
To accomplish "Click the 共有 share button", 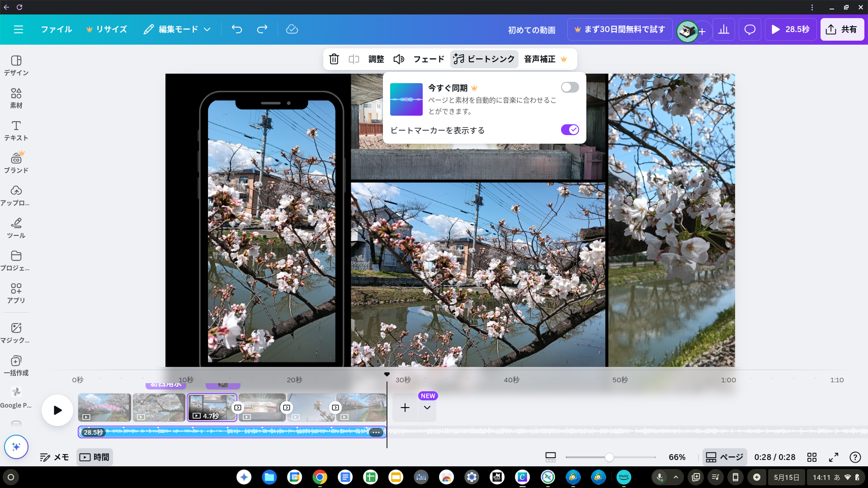I will point(842,29).
